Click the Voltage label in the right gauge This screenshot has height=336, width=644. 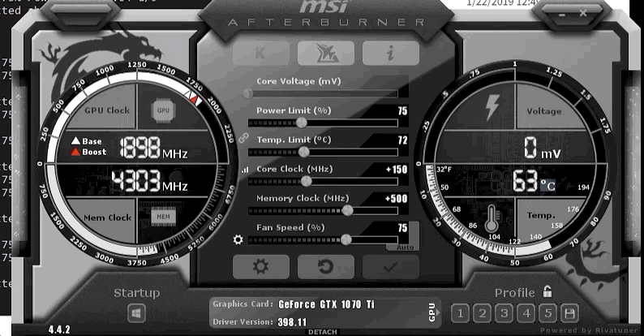(543, 111)
